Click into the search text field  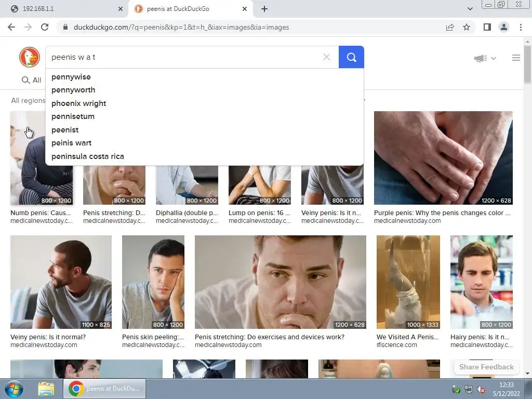[x=183, y=57]
